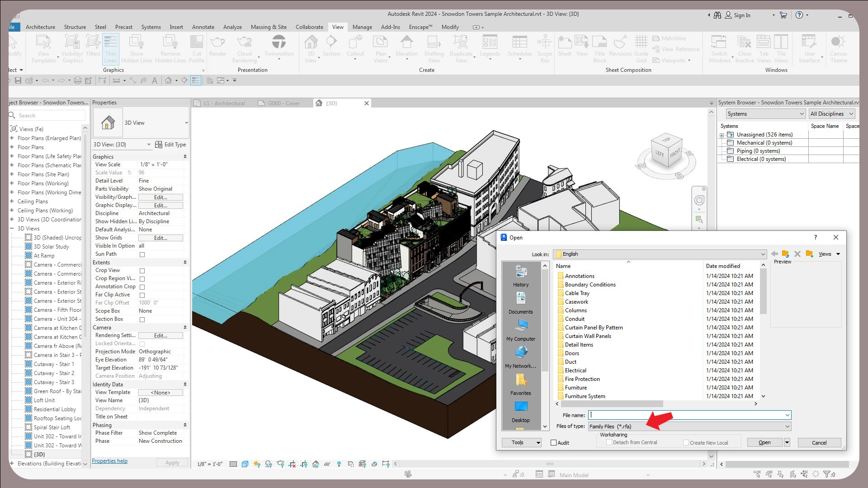This screenshot has height=488, width=868.
Task: Open the L1 - Architectural view tab
Action: point(224,103)
